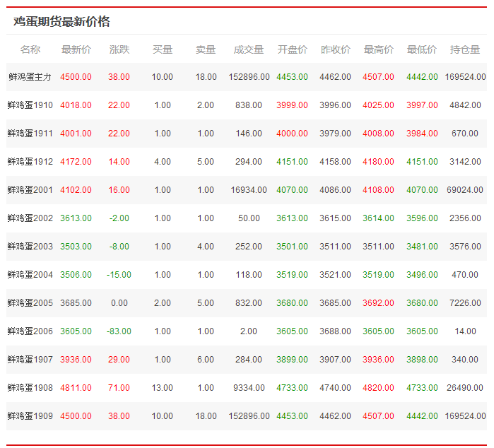Click change value -8.00 for 鲜鸡蛋2003
The image size is (494, 448).
119,247
